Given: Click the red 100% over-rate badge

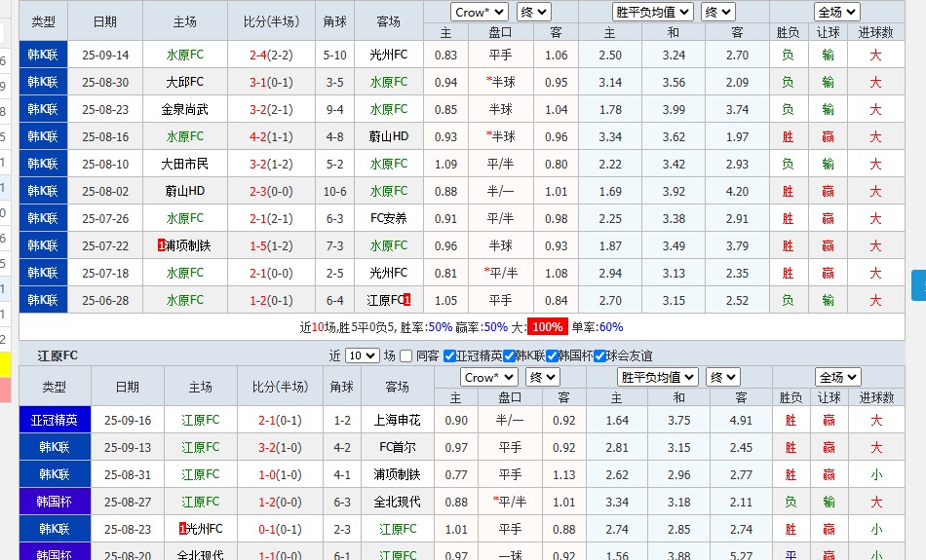Looking at the screenshot, I should click(548, 327).
